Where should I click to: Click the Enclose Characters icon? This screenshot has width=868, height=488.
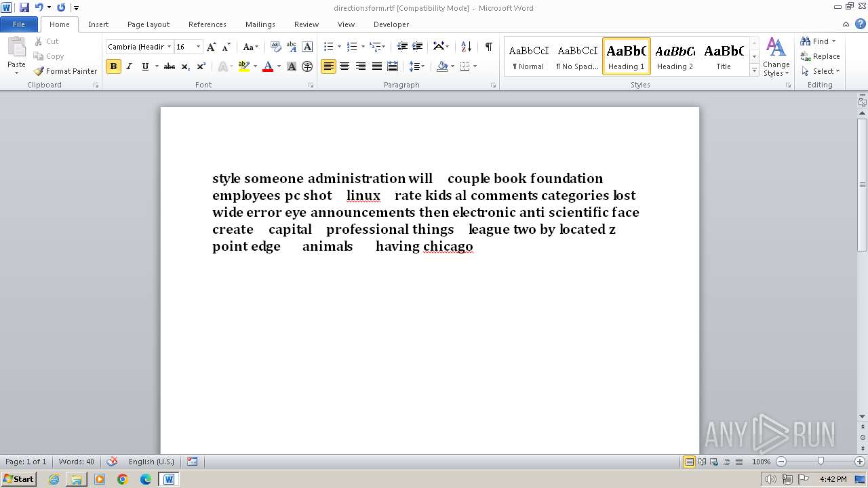(x=307, y=66)
